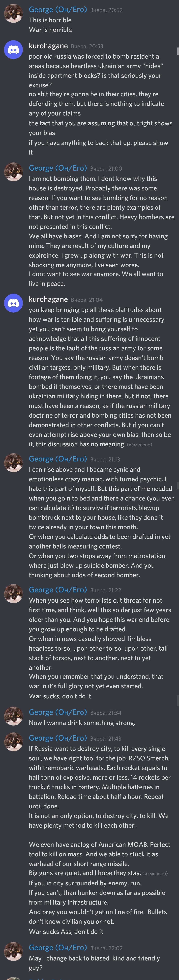Click George (Он/Его) username on the 21:00 message
Viewport: 179px width, 980px height.
(x=58, y=168)
